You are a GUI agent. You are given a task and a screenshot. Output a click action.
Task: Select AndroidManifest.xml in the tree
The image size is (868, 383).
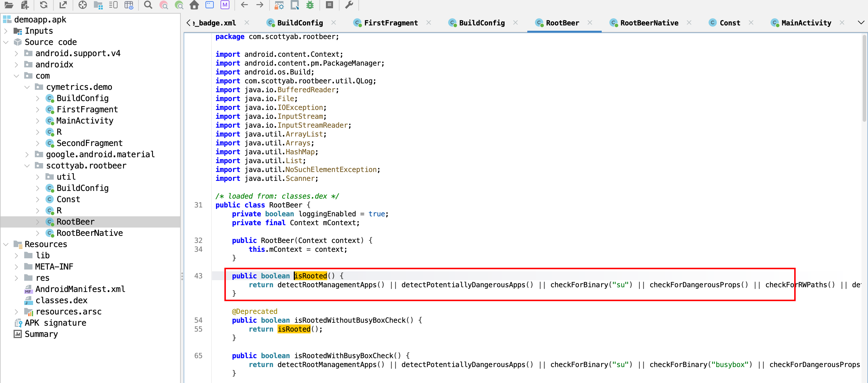(x=80, y=289)
